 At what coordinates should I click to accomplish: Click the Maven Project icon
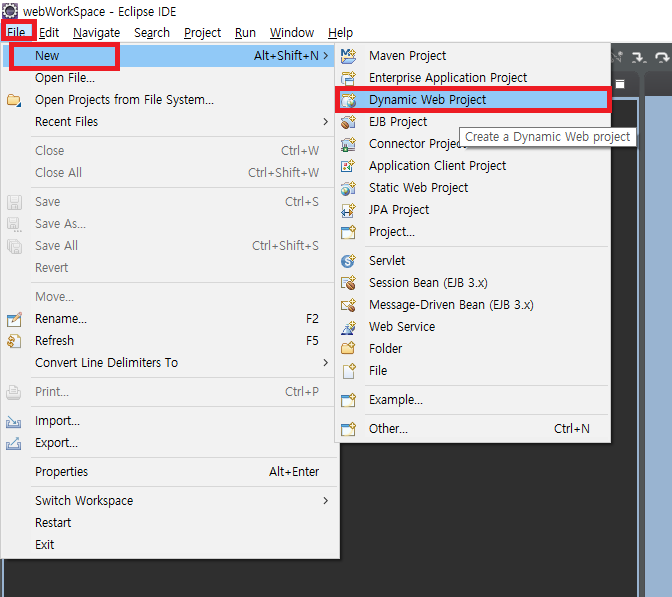click(348, 56)
